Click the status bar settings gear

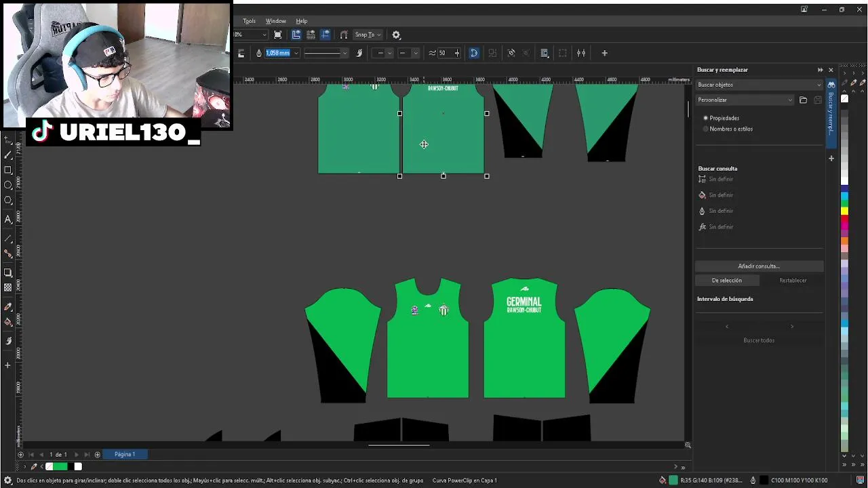click(8, 481)
